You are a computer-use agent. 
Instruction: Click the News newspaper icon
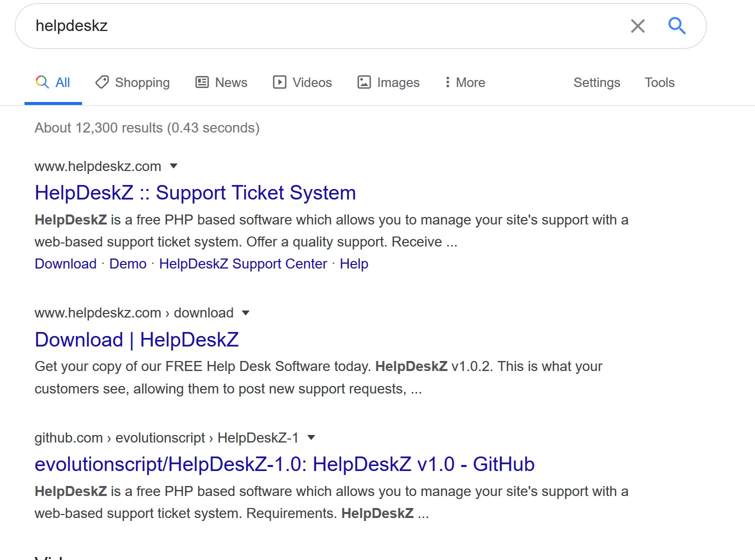coord(202,82)
